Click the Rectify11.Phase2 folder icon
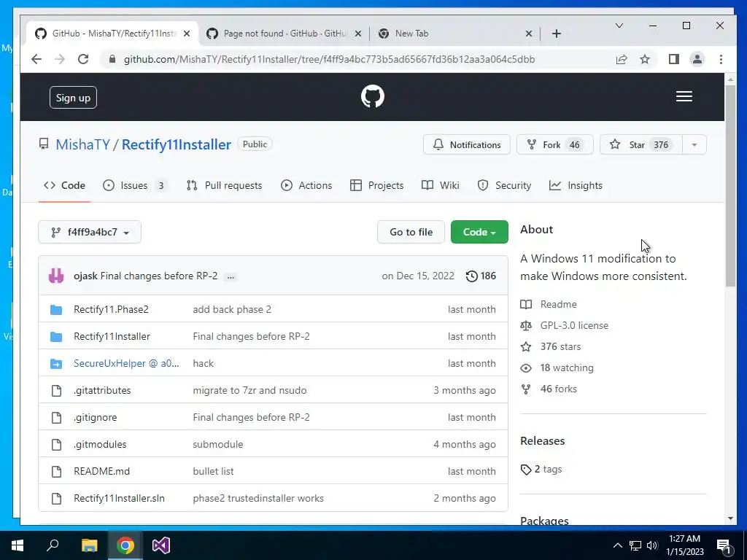The image size is (747, 560). [56, 310]
